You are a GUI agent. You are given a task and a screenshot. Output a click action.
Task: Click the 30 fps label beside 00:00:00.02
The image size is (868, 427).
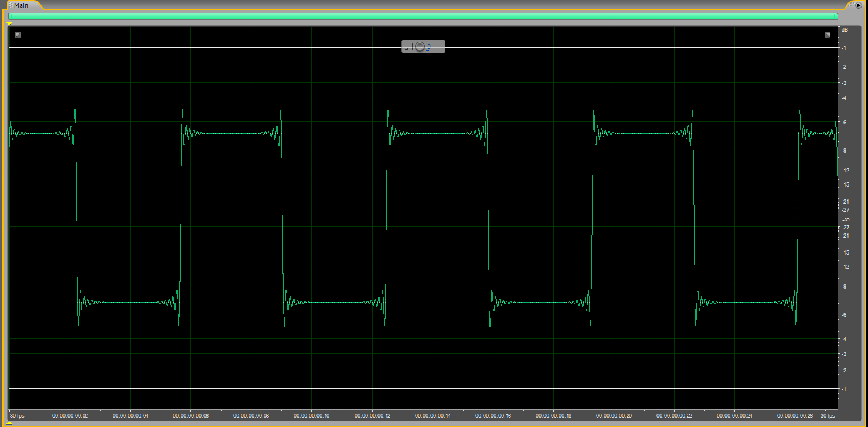(x=18, y=415)
